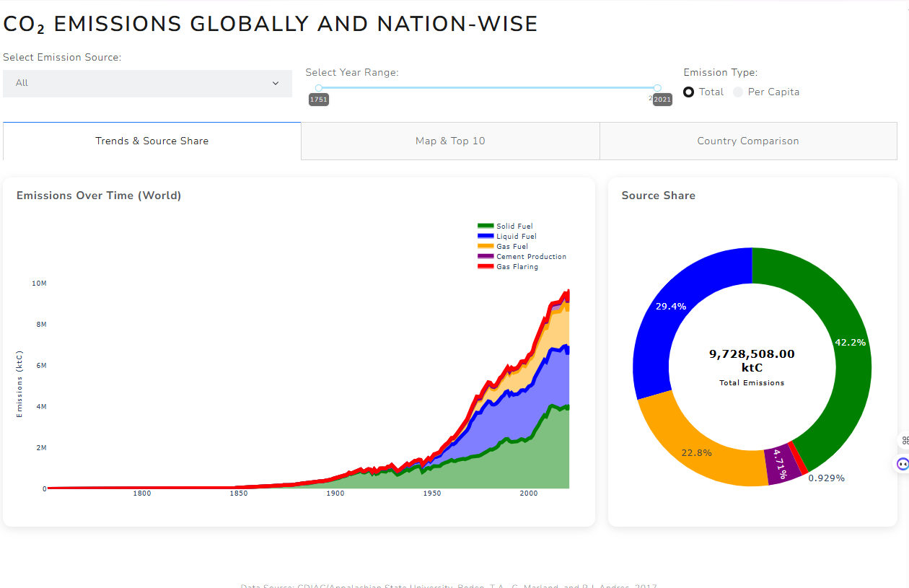Click the 1751 start handle of year slider
This screenshot has height=588, width=909.
click(319, 88)
